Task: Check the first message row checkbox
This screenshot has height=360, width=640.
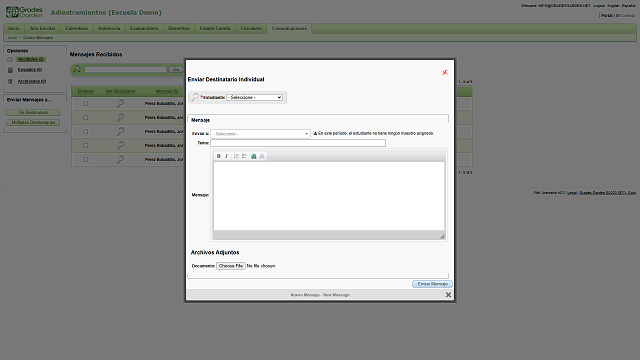Action: tap(86, 104)
